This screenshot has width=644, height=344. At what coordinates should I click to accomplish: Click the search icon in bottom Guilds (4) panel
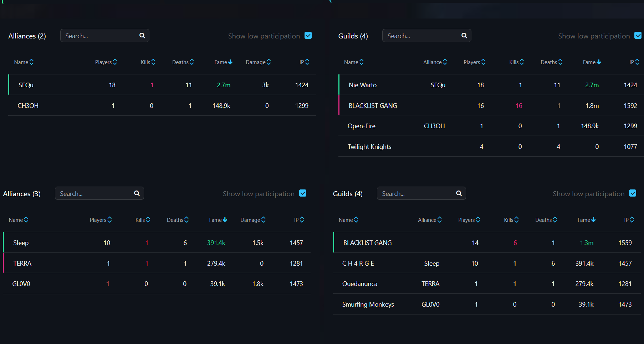coord(459,193)
